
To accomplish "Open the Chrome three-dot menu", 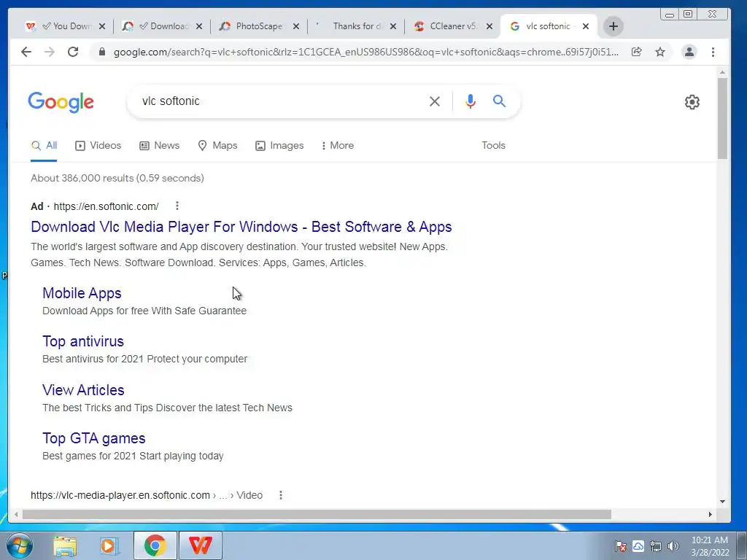I will point(713,52).
